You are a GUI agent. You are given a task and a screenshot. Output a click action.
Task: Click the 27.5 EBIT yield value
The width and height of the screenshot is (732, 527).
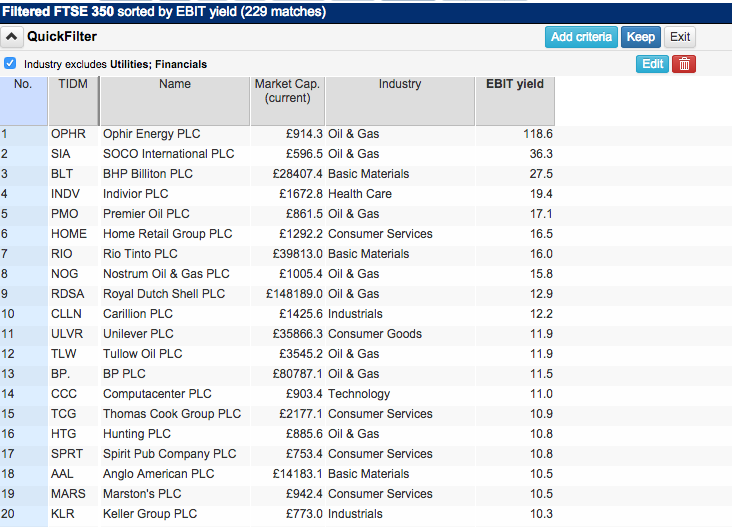[x=541, y=174]
